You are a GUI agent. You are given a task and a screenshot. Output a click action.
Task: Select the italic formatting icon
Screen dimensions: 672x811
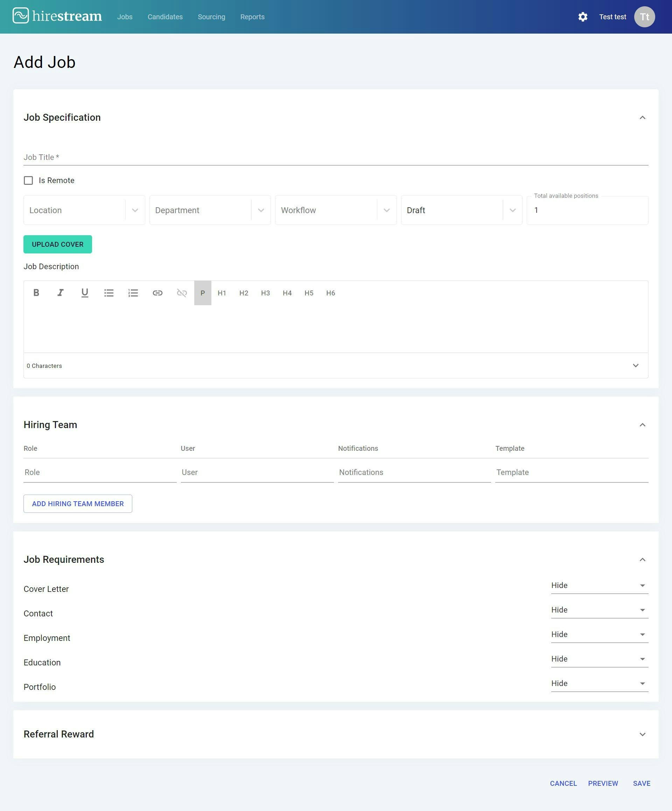(x=61, y=293)
